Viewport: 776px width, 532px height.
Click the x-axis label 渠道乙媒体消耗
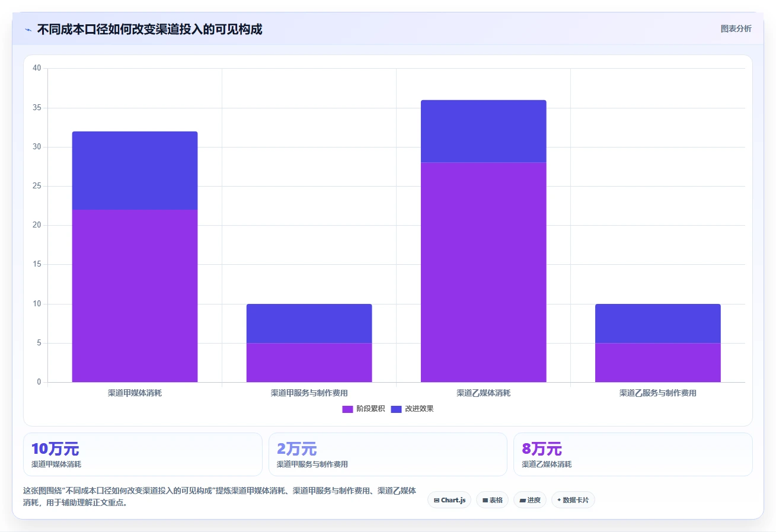pos(483,393)
